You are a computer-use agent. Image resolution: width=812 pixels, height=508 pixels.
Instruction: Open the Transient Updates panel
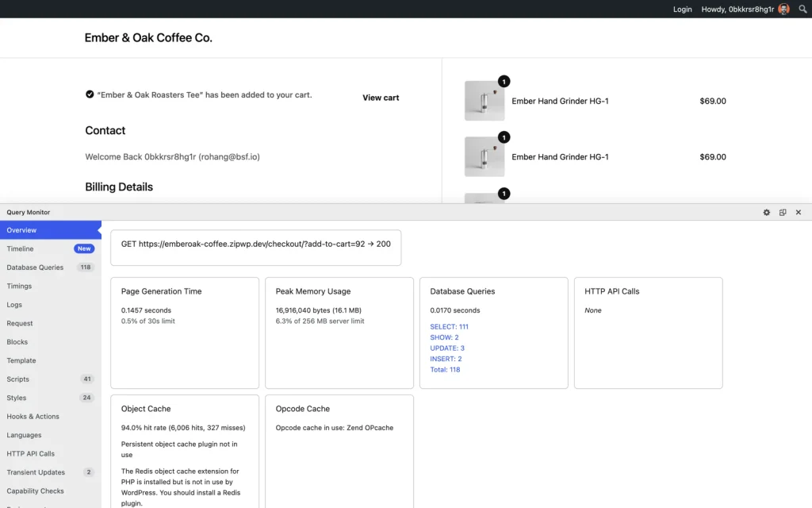[x=50, y=473]
